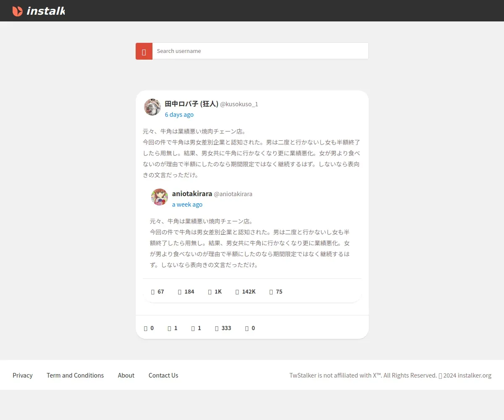Click the icon beside count 333
Screen dimensions: 504x420
click(217, 328)
